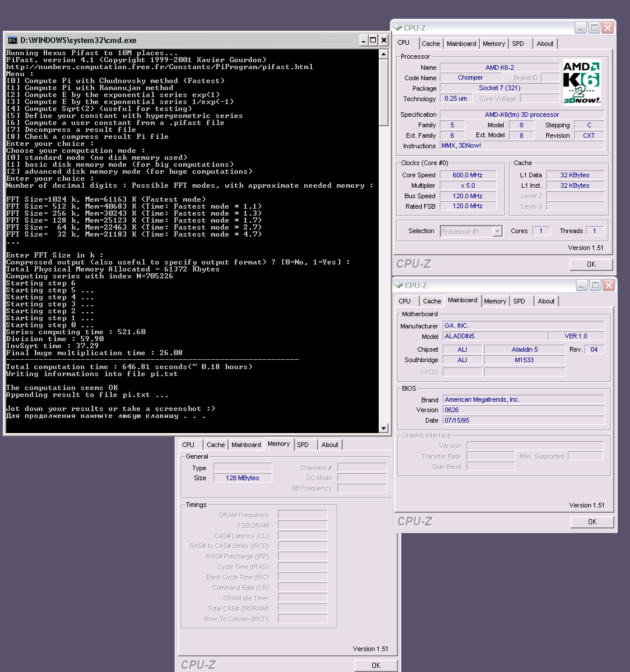Screen dimensions: 630x672
Task: Click the cmd.exe title bar icon
Action: tap(12, 40)
